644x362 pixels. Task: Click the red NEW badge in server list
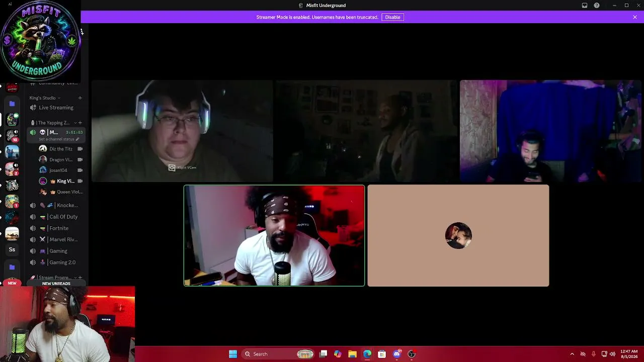[12, 283]
